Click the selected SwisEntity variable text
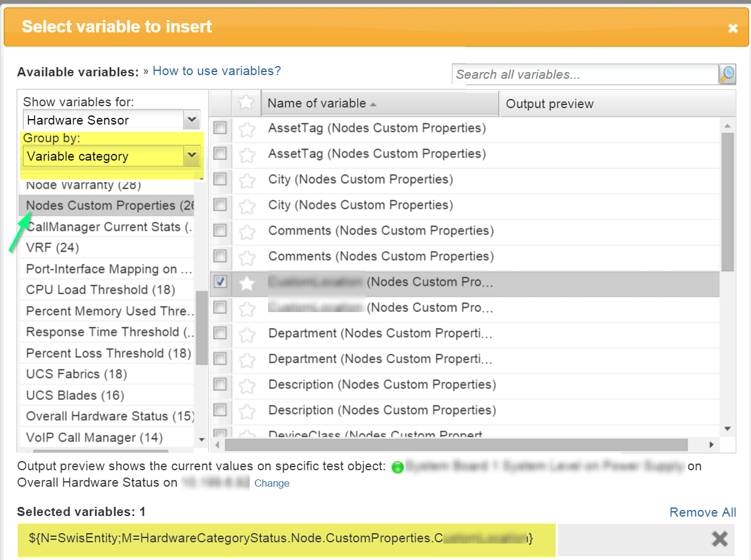The height and width of the screenshot is (560, 751). pos(281,538)
